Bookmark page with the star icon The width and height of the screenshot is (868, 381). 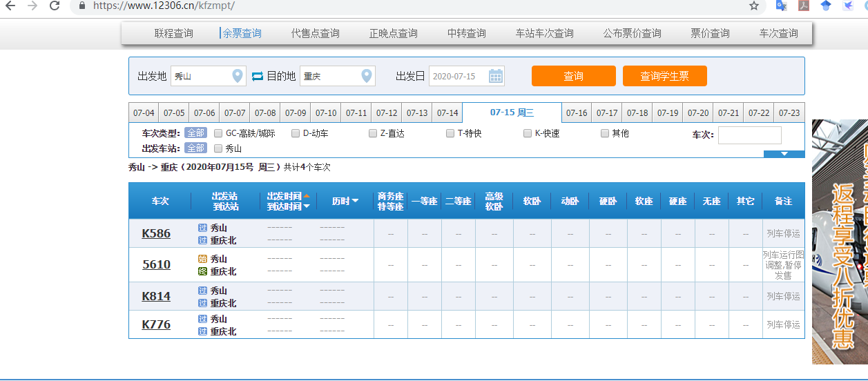click(x=754, y=6)
